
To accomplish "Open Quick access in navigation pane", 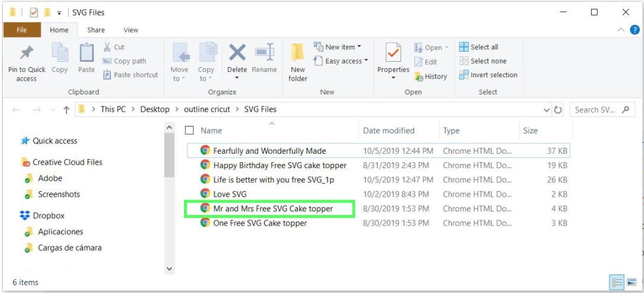I will point(49,141).
